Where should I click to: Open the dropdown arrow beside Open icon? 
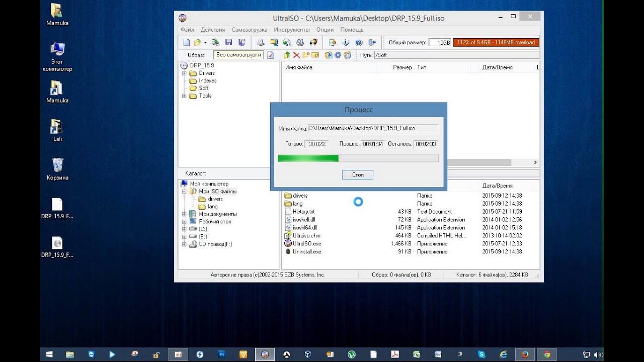pyautogui.click(x=205, y=43)
